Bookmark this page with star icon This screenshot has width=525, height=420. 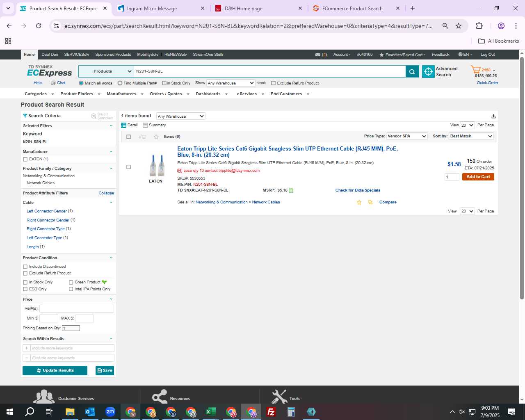[x=459, y=26]
